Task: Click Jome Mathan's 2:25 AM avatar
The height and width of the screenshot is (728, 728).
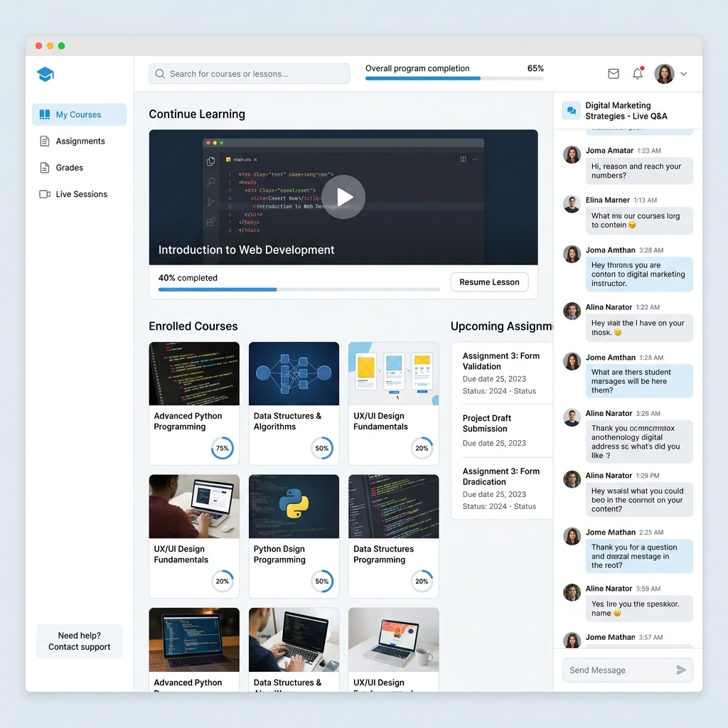Action: coord(572,536)
